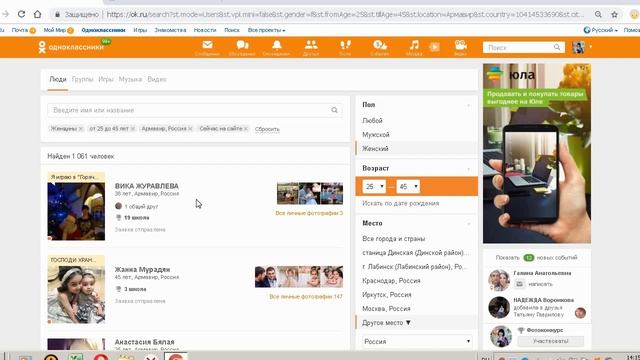The image size is (640, 360).
Task: Open Notifications bell icon
Action: click(277, 45)
